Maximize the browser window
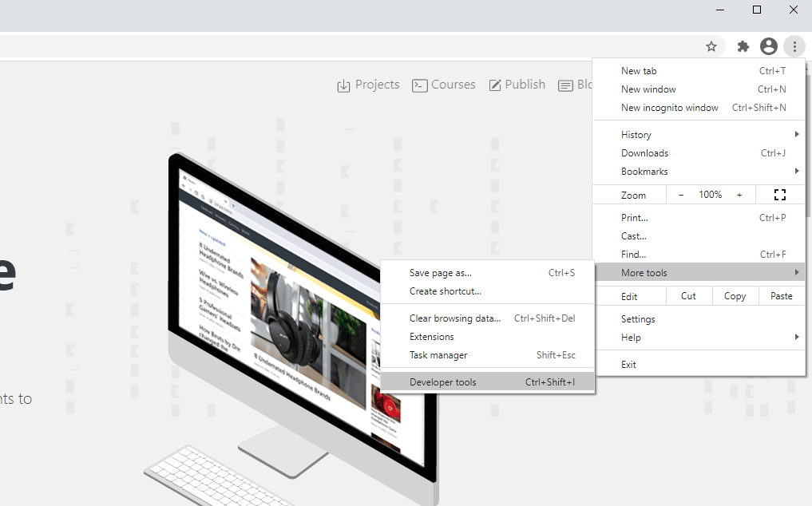 point(757,10)
